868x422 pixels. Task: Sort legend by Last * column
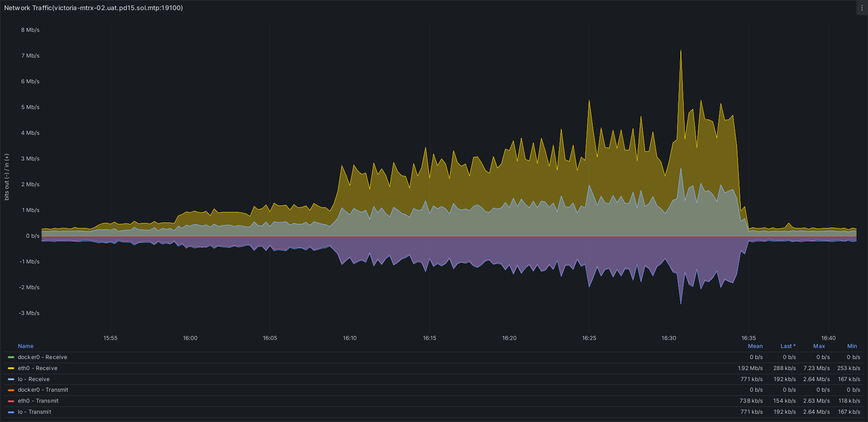(788, 346)
